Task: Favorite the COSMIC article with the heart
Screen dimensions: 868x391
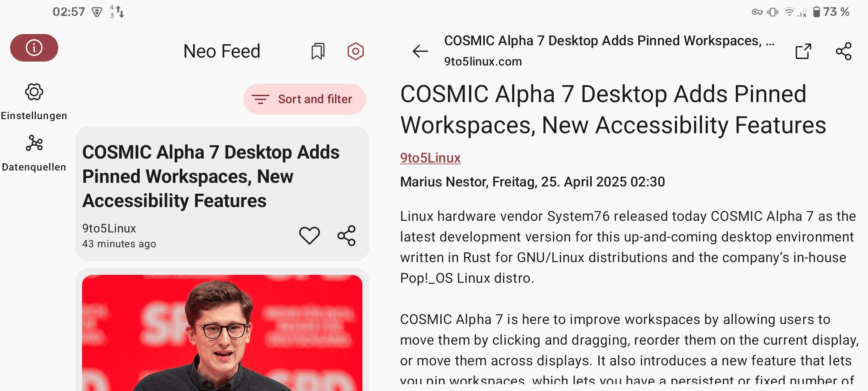Action: 309,236
